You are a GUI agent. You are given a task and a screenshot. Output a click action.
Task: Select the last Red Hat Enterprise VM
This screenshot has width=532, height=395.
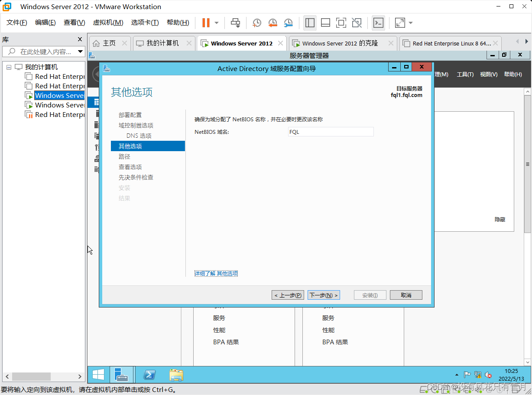pos(59,115)
